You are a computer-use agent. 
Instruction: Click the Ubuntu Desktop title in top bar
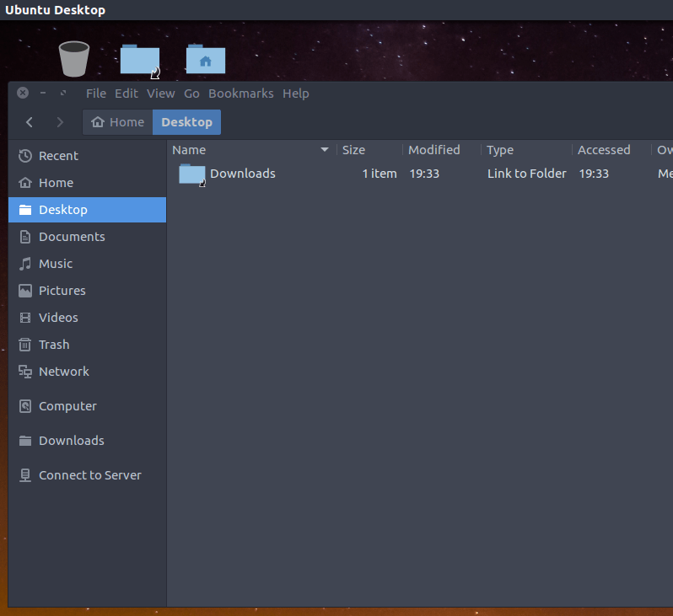(56, 10)
